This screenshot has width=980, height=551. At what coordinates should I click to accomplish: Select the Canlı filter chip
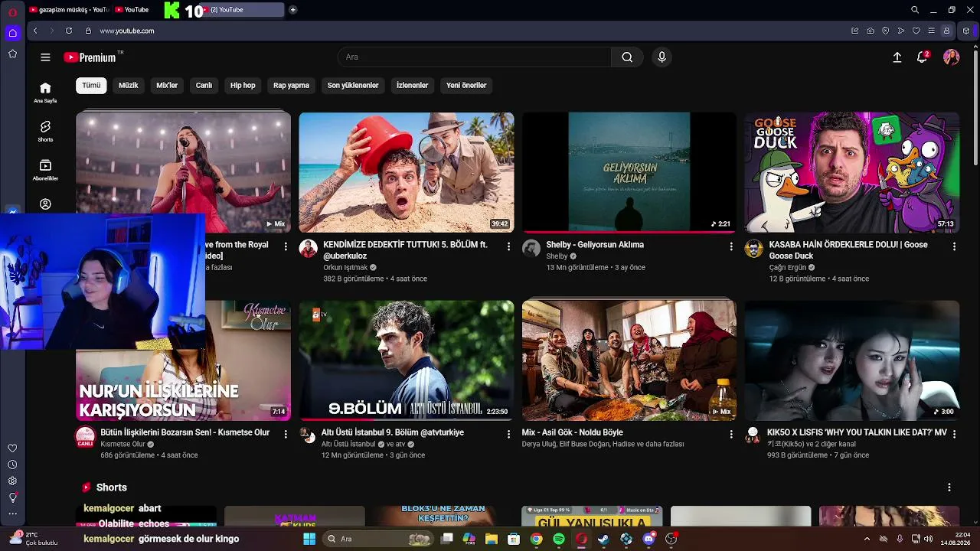204,86
